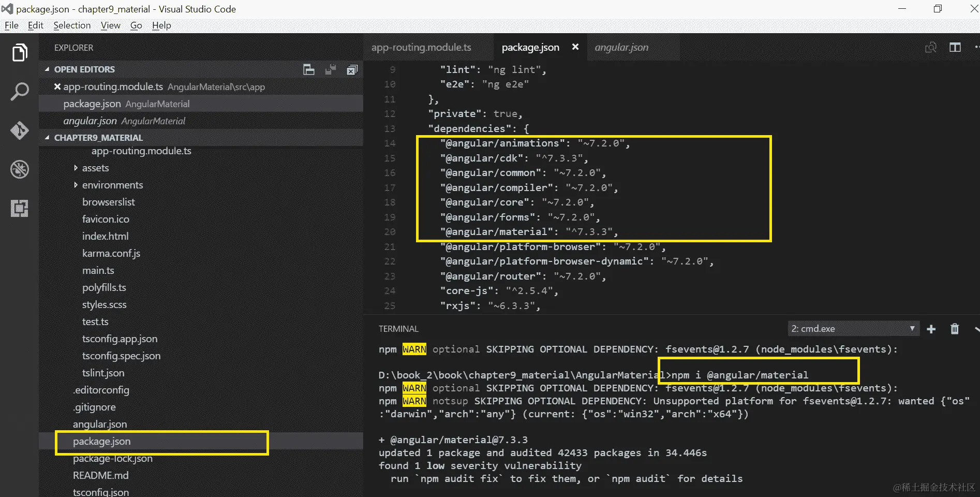Viewport: 980px width, 497px height.
Task: Open the Help menu
Action: pyautogui.click(x=161, y=25)
